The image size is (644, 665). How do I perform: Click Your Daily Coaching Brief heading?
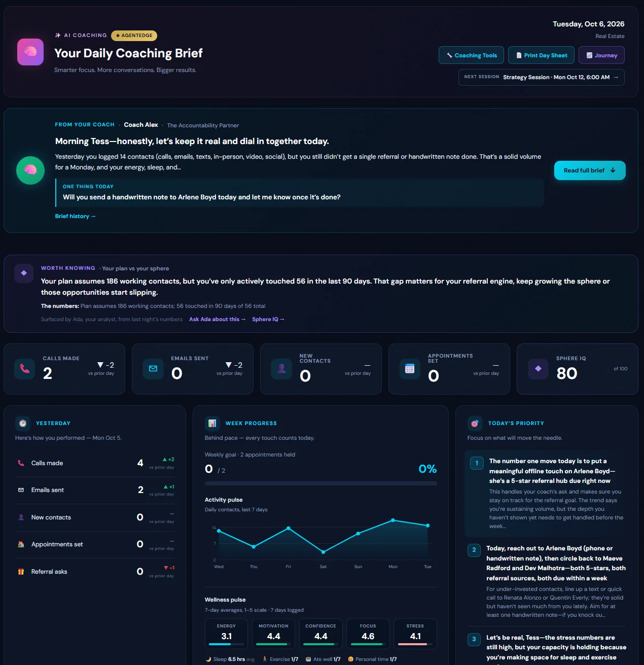click(x=128, y=53)
